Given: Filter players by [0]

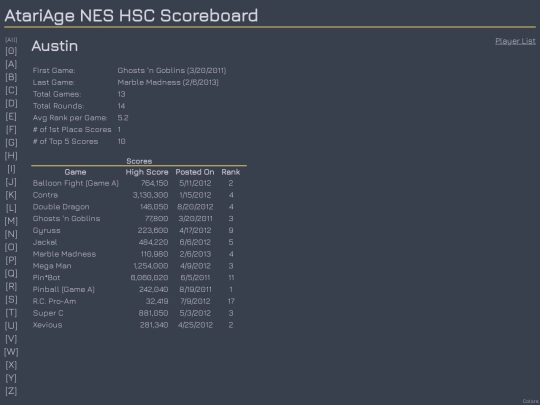Looking at the screenshot, I should (x=11, y=51).
